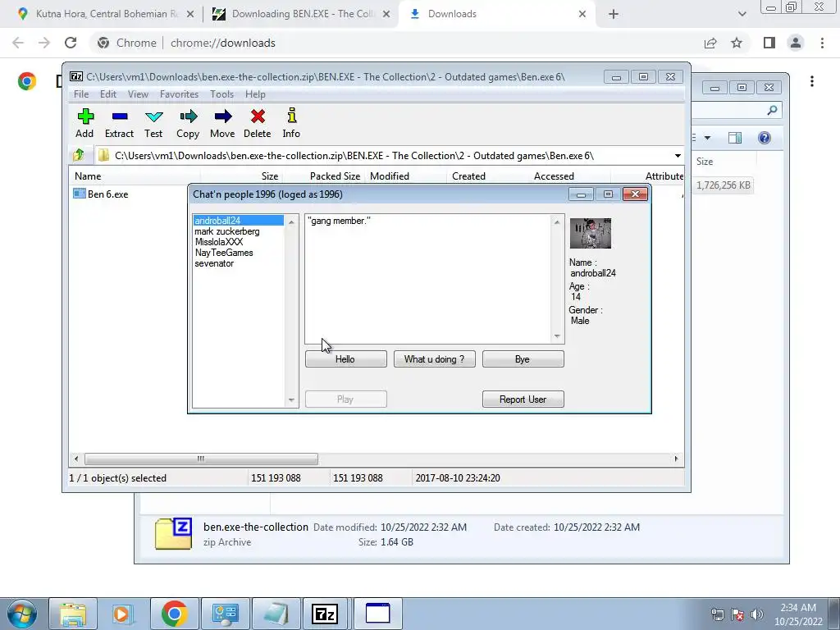This screenshot has width=840, height=630.
Task: Run Test on the archive in 7-Zip
Action: pos(153,124)
